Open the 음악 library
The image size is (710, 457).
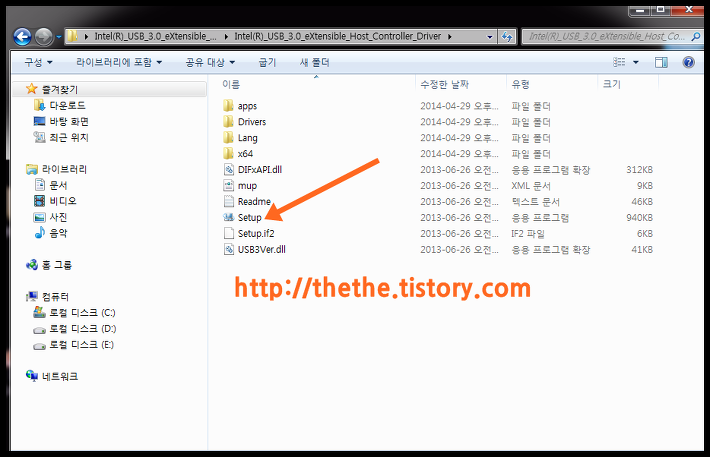(58, 233)
